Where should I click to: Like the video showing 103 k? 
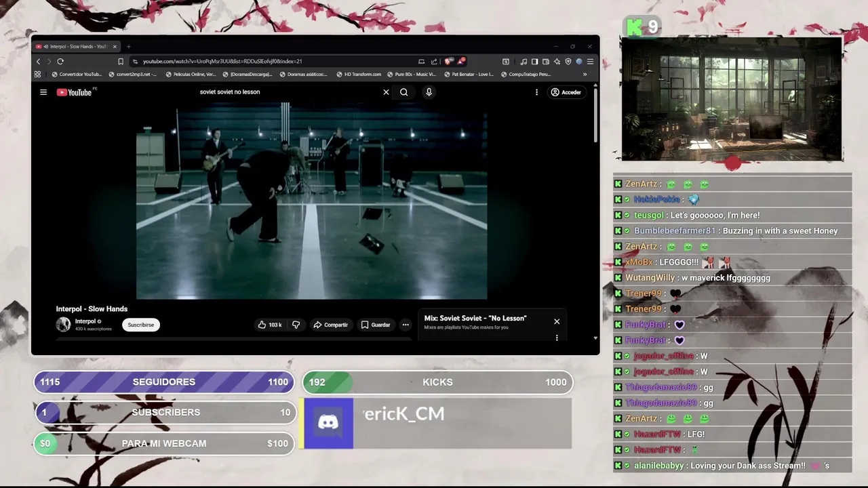pyautogui.click(x=269, y=325)
